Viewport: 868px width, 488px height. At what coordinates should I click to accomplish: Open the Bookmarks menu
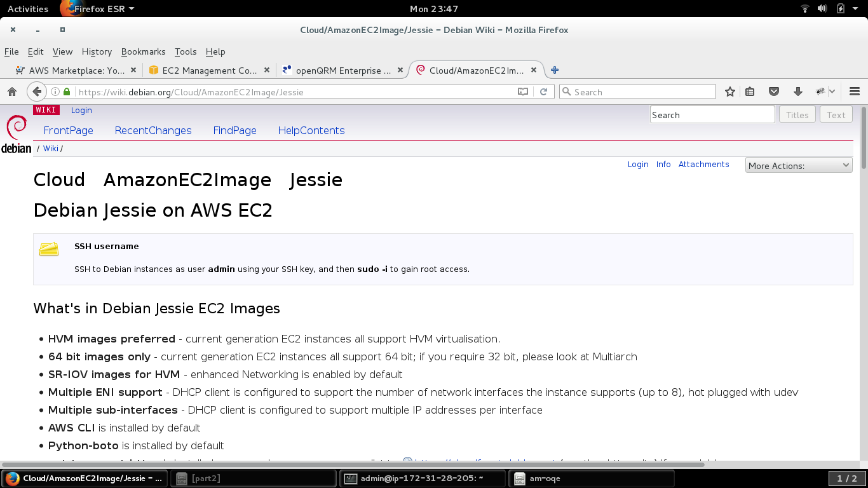tap(143, 51)
